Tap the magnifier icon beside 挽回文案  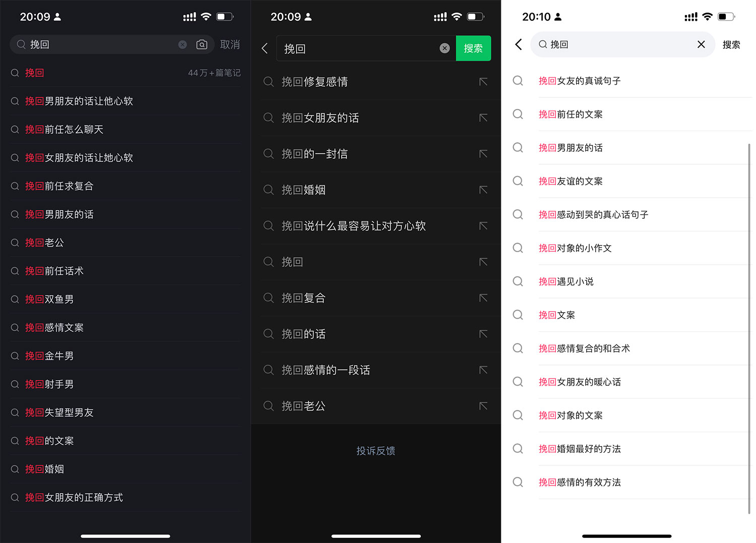tap(518, 315)
